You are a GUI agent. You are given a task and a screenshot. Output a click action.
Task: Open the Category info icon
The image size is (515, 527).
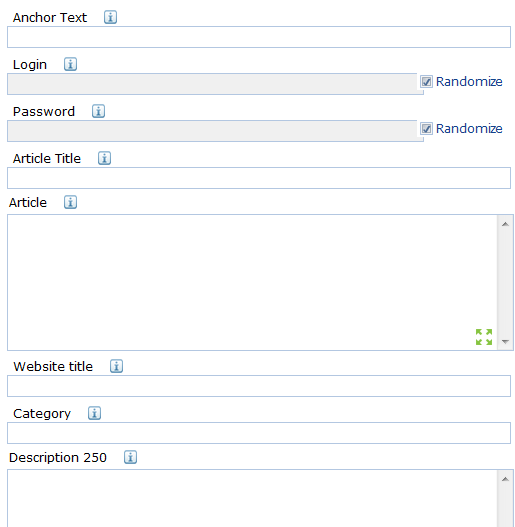click(94, 413)
